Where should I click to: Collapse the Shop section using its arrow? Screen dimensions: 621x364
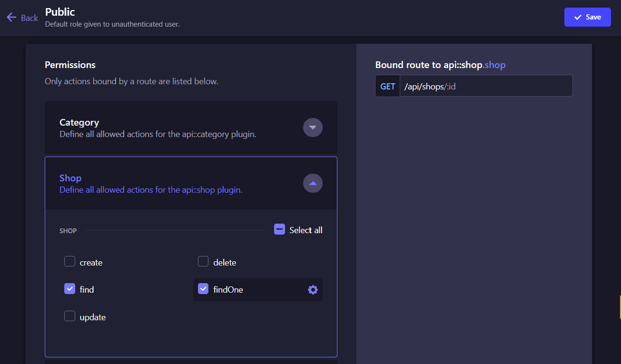[x=313, y=183]
